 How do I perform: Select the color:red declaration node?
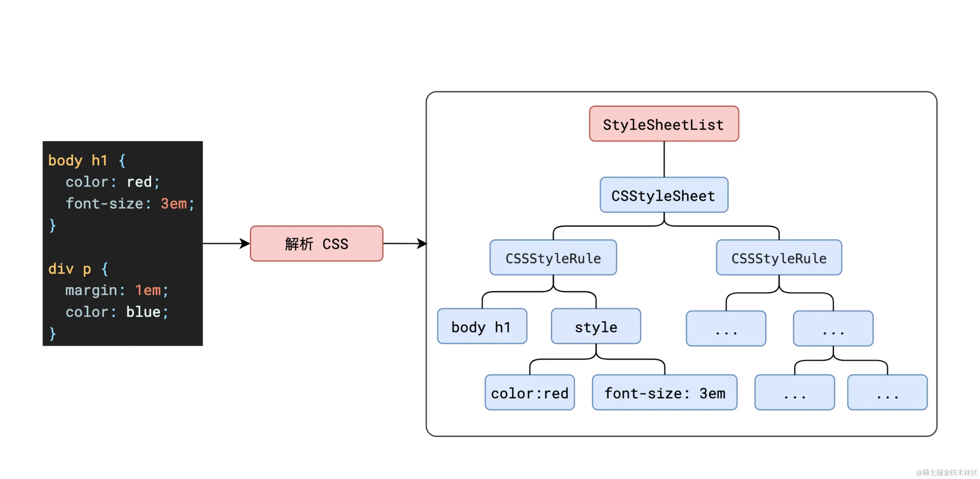[x=529, y=393]
